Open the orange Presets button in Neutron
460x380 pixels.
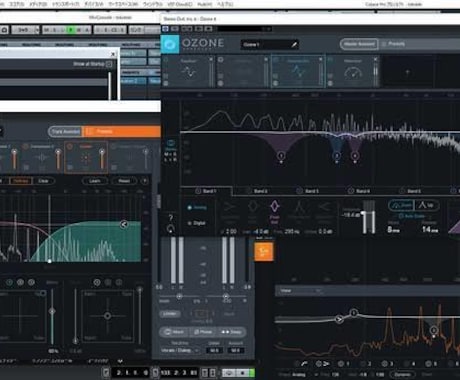(122, 132)
